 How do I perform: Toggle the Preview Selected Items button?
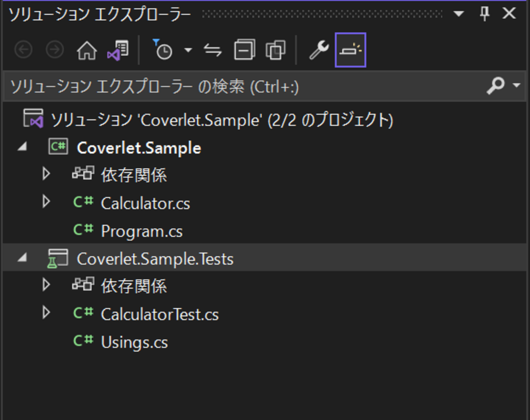click(x=350, y=51)
